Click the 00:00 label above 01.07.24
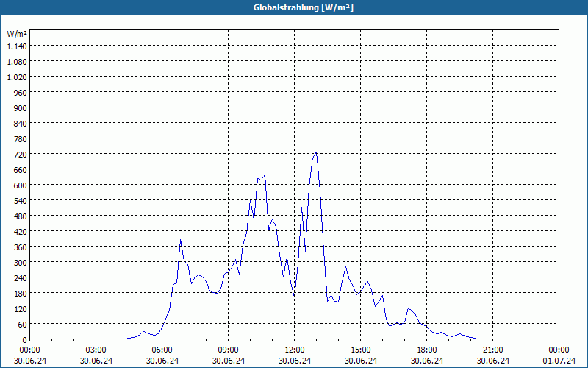The width and height of the screenshot is (588, 368). [559, 350]
